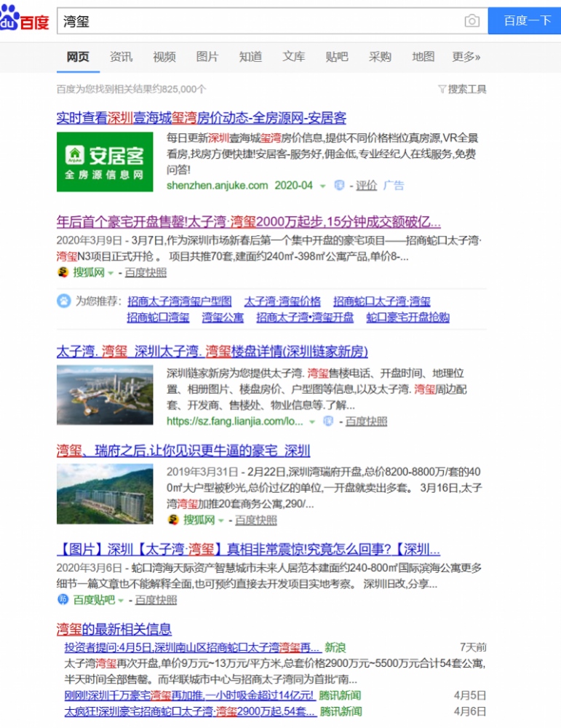Click the 百度一下 search button
This screenshot has width=561, height=728.
tap(525, 21)
